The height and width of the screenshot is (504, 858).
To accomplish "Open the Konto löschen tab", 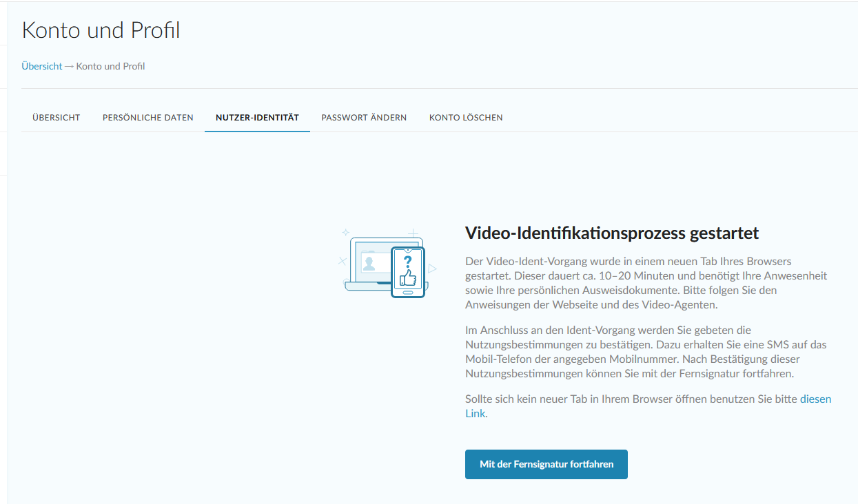I will 466,118.
